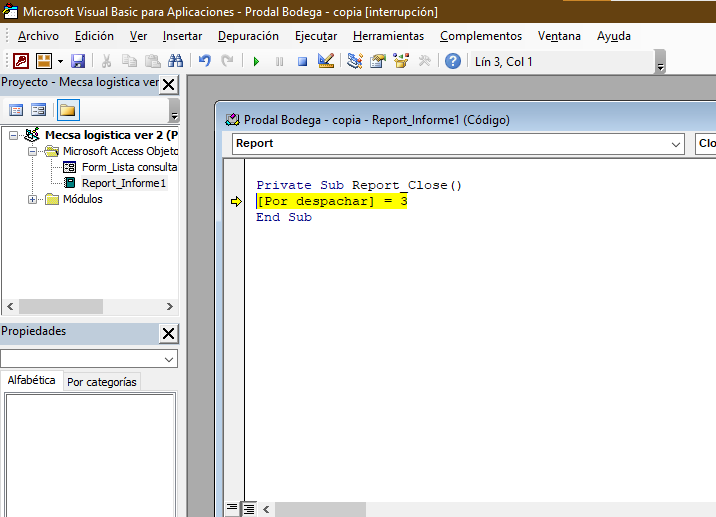Collapse the Microsoft Access Objetos folder
This screenshot has width=716, height=517.
click(x=32, y=151)
